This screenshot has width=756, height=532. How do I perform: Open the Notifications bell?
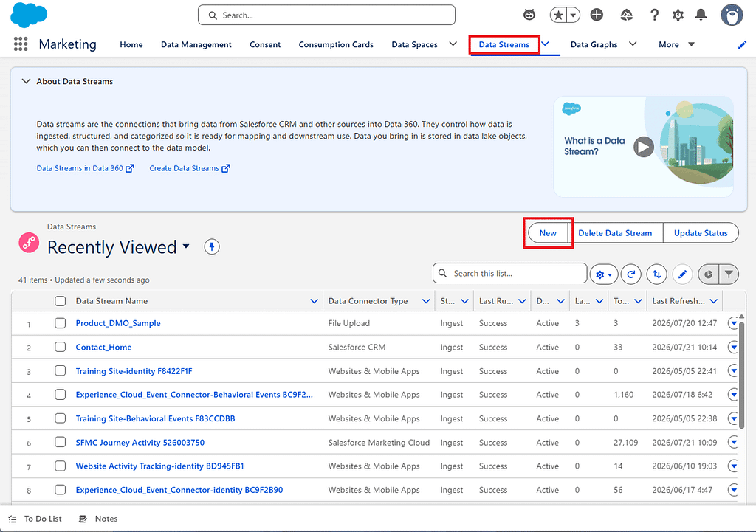(x=701, y=15)
